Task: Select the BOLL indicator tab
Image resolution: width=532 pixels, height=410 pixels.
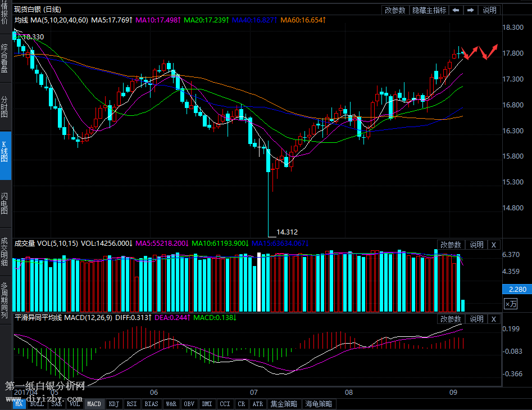Action: tap(37, 404)
